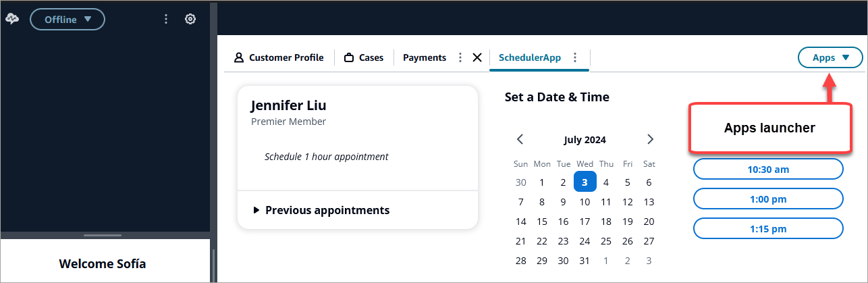Go to next month in calendar
Screen dimensions: 868x283
coord(650,140)
